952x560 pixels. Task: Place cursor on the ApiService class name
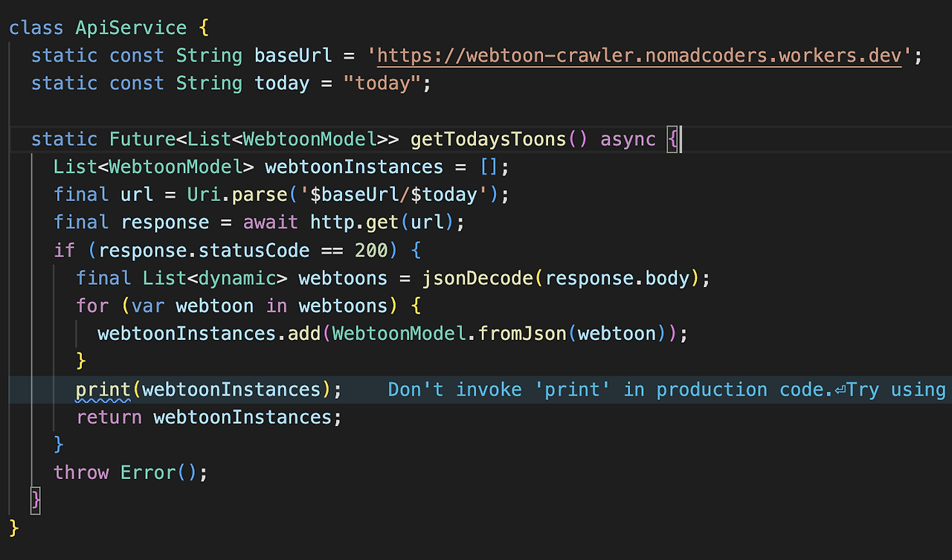131,28
